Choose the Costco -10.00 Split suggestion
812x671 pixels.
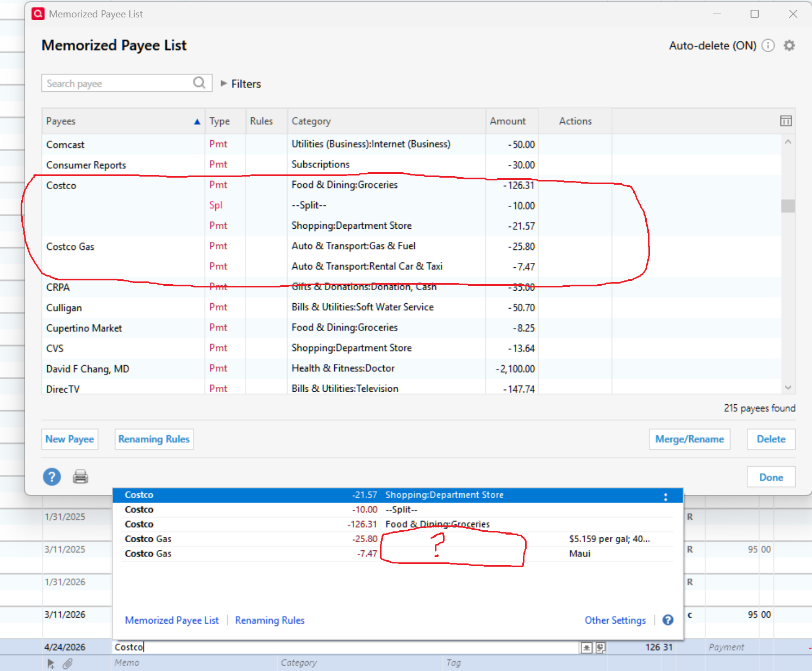pyautogui.click(x=397, y=510)
